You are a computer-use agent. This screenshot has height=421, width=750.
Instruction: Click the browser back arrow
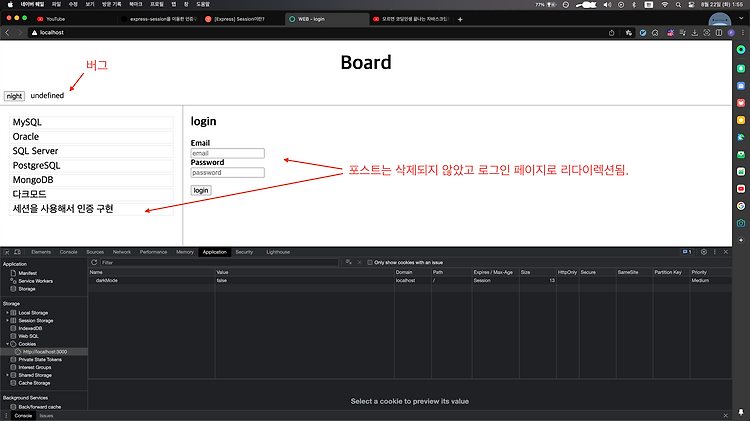click(7, 33)
